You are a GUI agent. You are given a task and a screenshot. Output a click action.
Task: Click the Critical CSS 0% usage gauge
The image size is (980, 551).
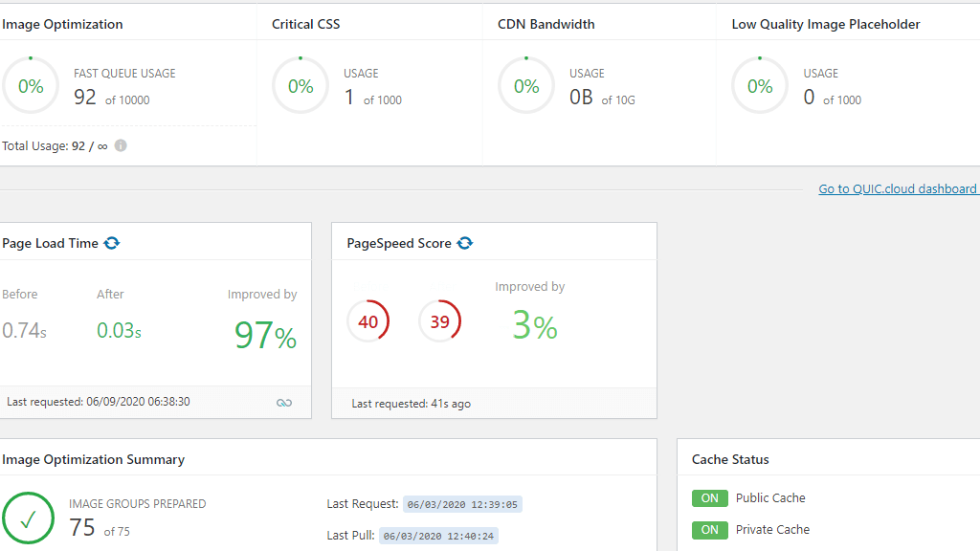click(301, 85)
